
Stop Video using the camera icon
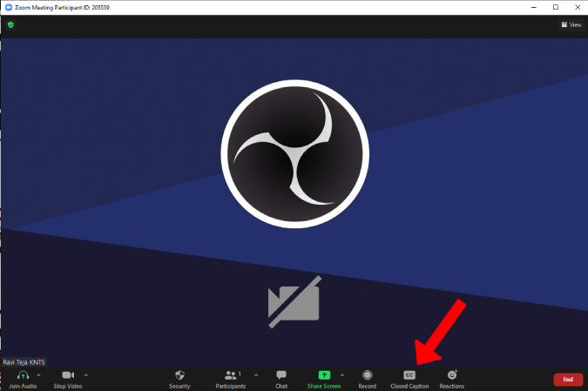pyautogui.click(x=68, y=374)
